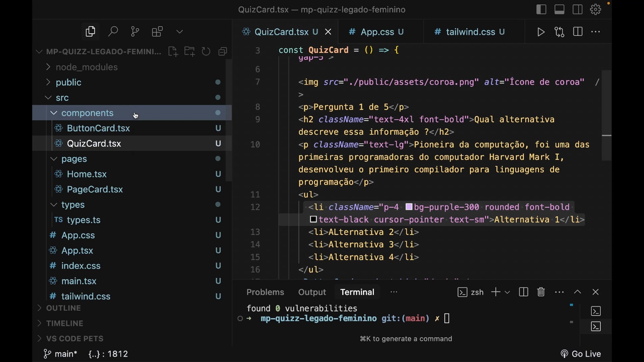Expand the OUTLINE section
Image resolution: width=644 pixels, height=362 pixels.
[63, 308]
